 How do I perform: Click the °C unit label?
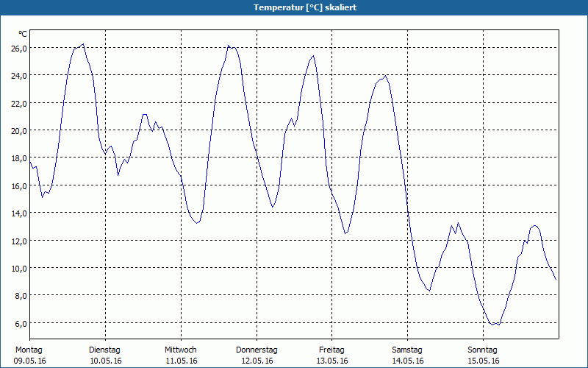click(x=23, y=34)
